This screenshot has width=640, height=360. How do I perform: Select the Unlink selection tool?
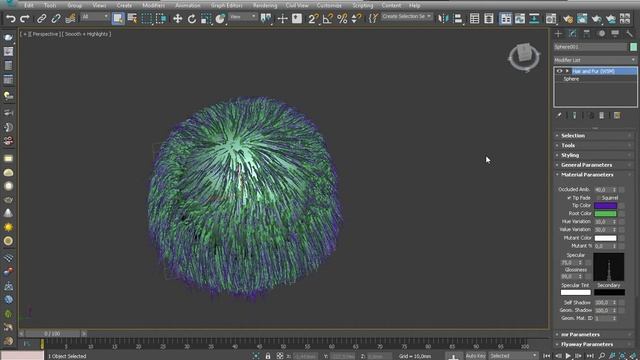coord(56,19)
